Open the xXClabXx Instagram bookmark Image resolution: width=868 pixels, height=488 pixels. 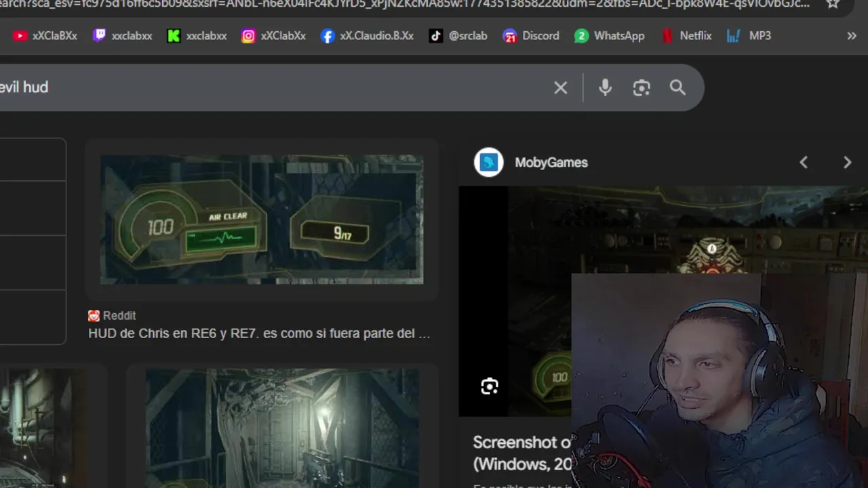(x=273, y=36)
